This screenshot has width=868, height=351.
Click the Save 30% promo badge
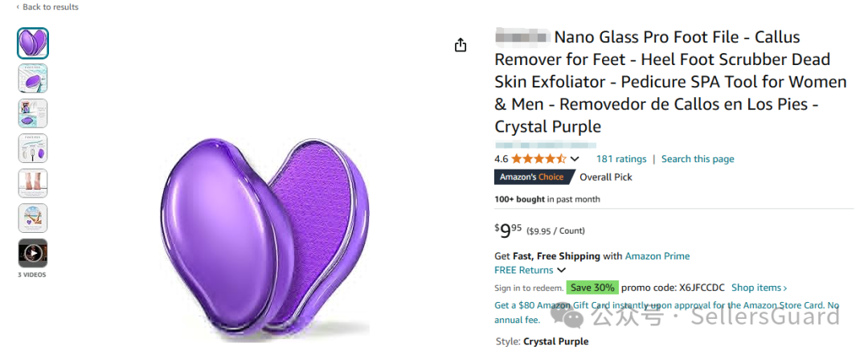pyautogui.click(x=592, y=288)
